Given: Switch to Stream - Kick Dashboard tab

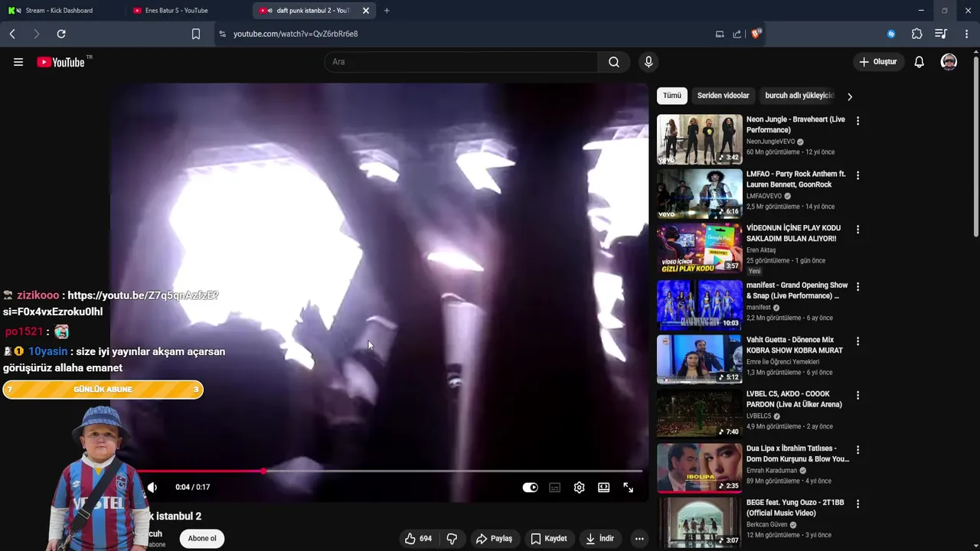Looking at the screenshot, I should point(61,11).
